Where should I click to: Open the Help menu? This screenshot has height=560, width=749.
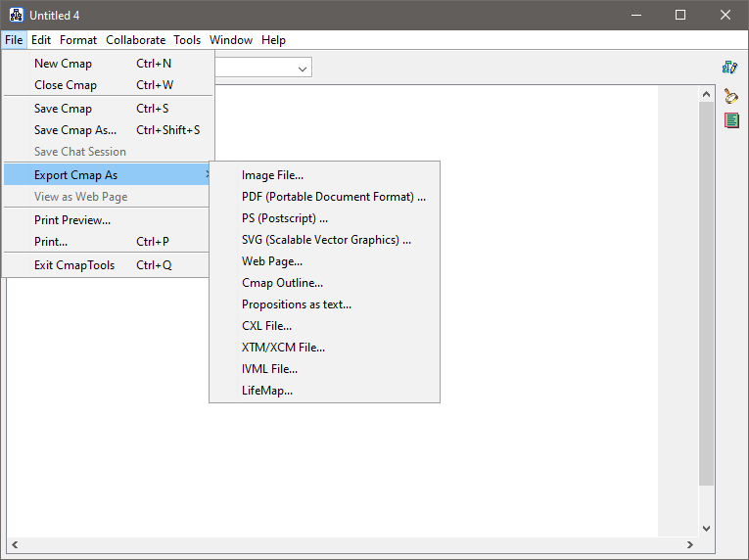tap(273, 40)
